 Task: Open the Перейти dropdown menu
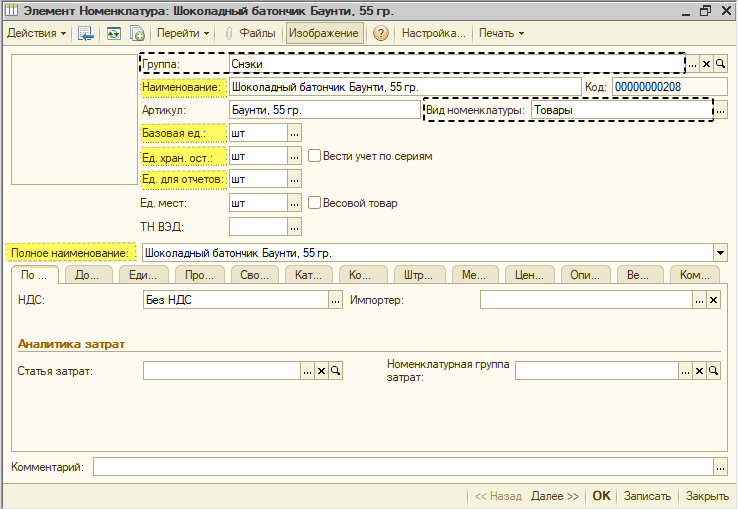pos(183,33)
